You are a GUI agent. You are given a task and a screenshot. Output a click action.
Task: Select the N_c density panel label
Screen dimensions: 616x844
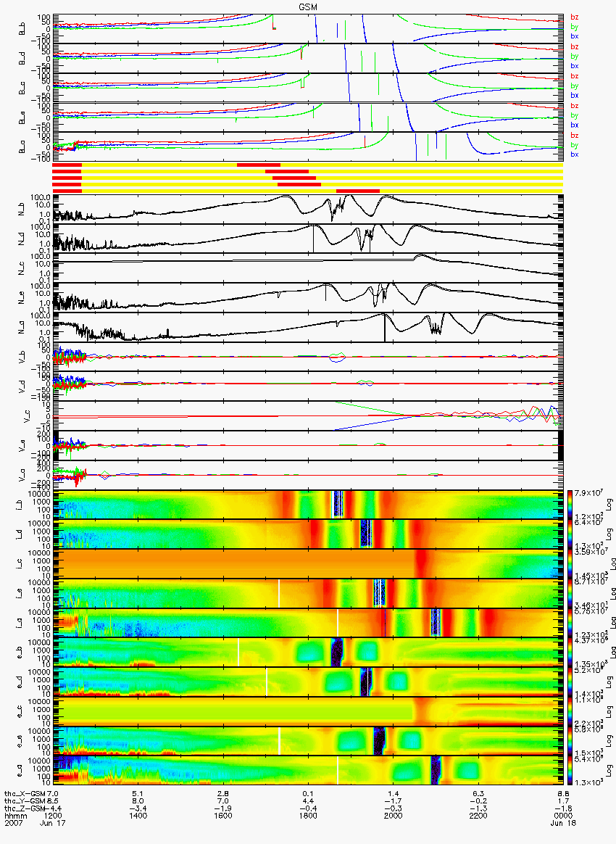click(22, 268)
